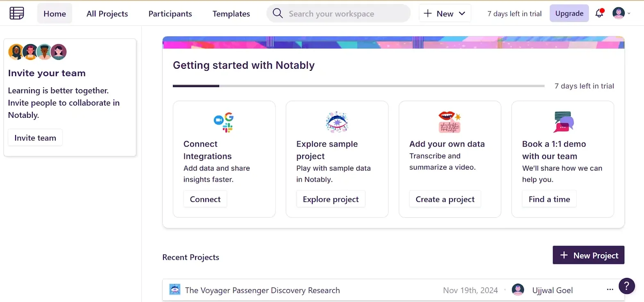This screenshot has width=644, height=302.
Task: Click the Invite team button
Action: [x=35, y=138]
